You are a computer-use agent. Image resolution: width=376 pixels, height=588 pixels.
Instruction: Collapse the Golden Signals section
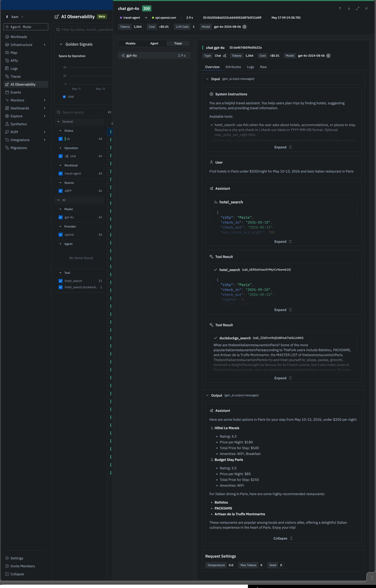pos(61,44)
